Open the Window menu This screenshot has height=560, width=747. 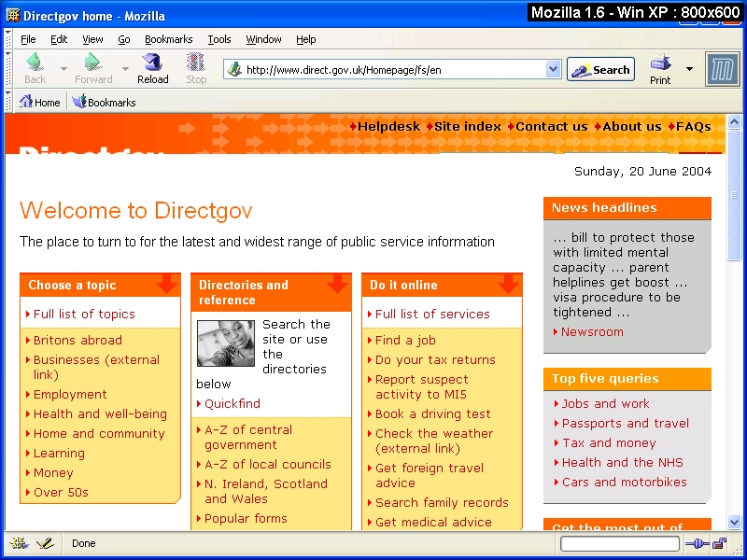click(x=263, y=39)
